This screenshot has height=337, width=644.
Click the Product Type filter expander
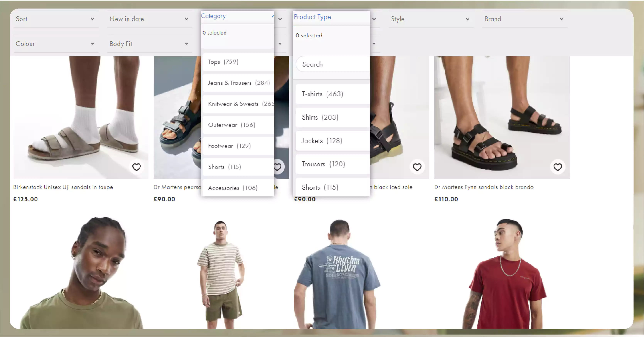point(374,19)
